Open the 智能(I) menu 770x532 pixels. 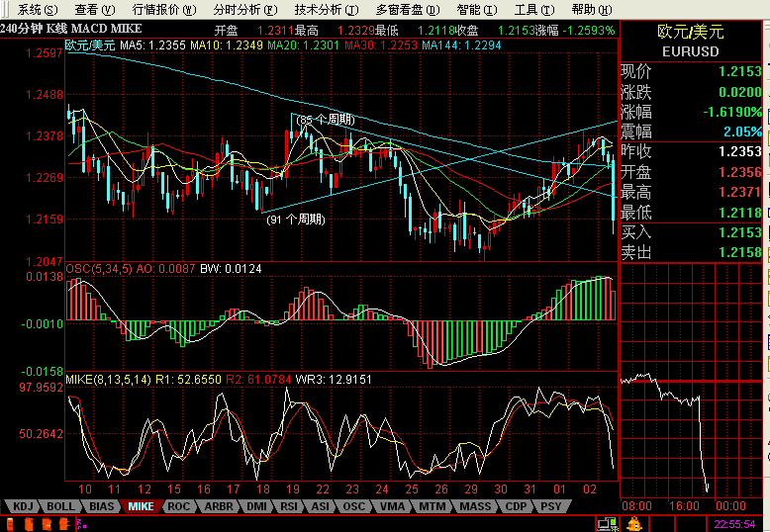477,9
